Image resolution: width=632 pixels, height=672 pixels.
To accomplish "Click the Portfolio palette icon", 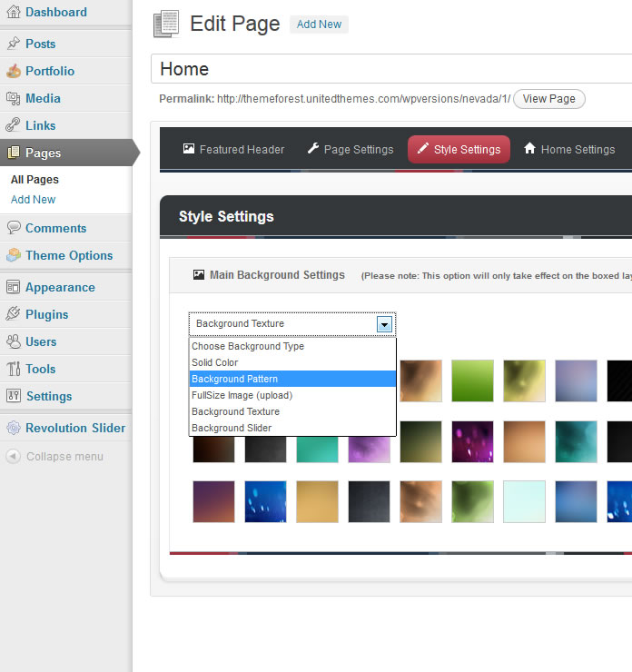I will click(13, 71).
